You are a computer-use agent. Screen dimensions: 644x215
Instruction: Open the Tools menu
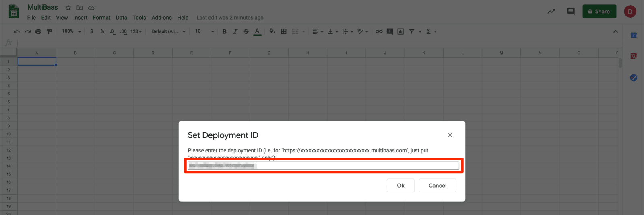(139, 18)
